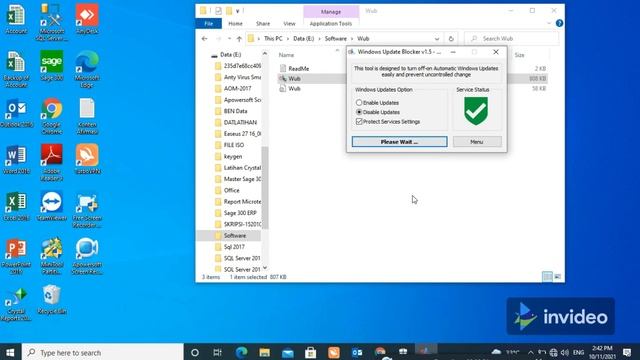This screenshot has width=640, height=360.
Task: Click the refresh button by address bar
Action: [x=451, y=39]
